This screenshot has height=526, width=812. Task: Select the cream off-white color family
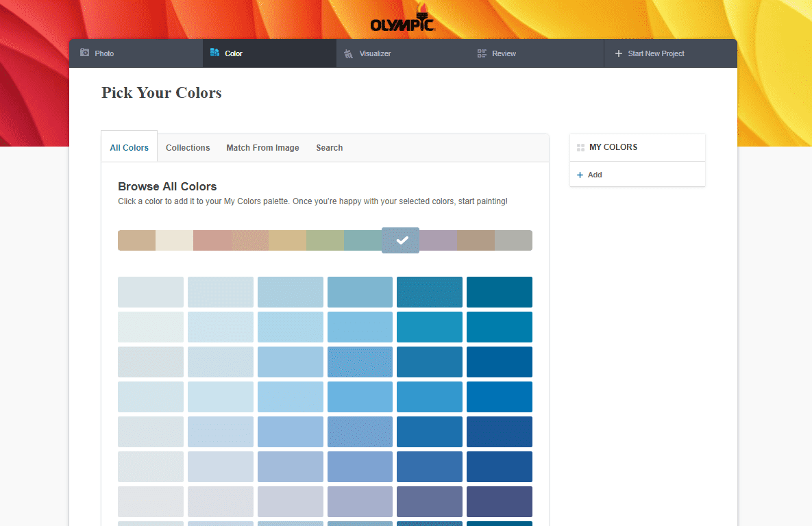click(175, 240)
